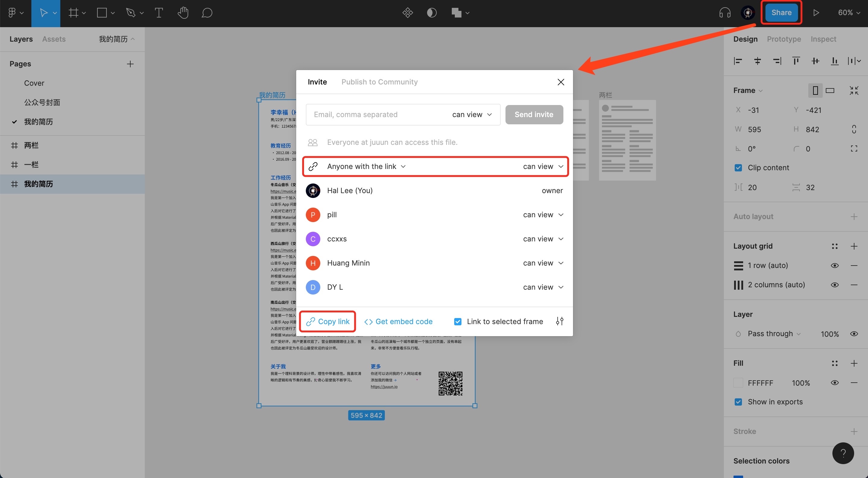
Task: Click the Present play icon
Action: click(816, 13)
